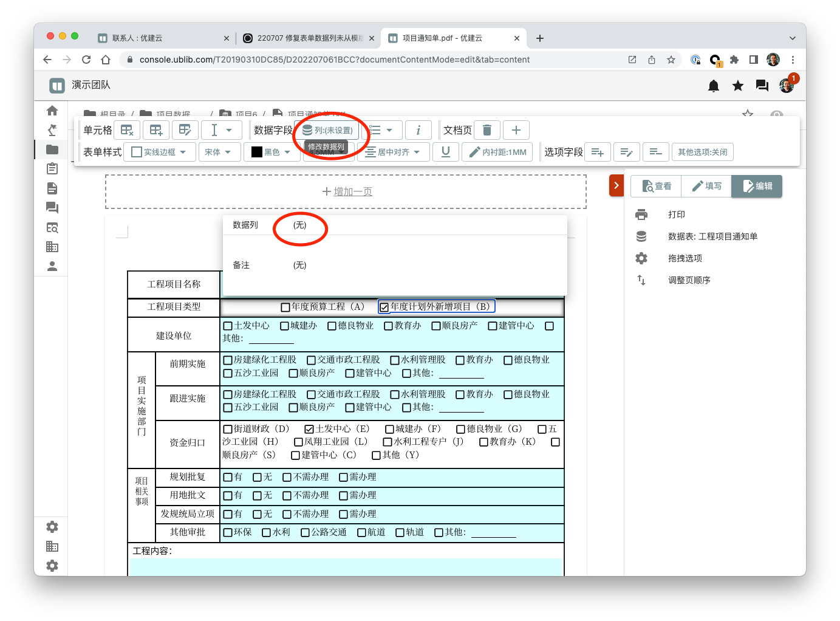
Task: Collapse the right panel with the red arrow
Action: pos(616,185)
